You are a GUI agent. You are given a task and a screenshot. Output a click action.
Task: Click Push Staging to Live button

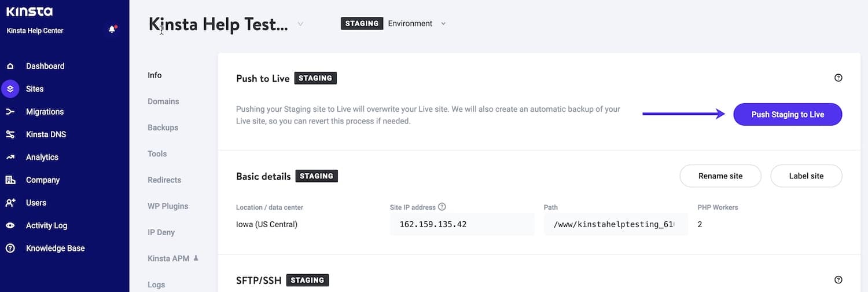click(788, 115)
